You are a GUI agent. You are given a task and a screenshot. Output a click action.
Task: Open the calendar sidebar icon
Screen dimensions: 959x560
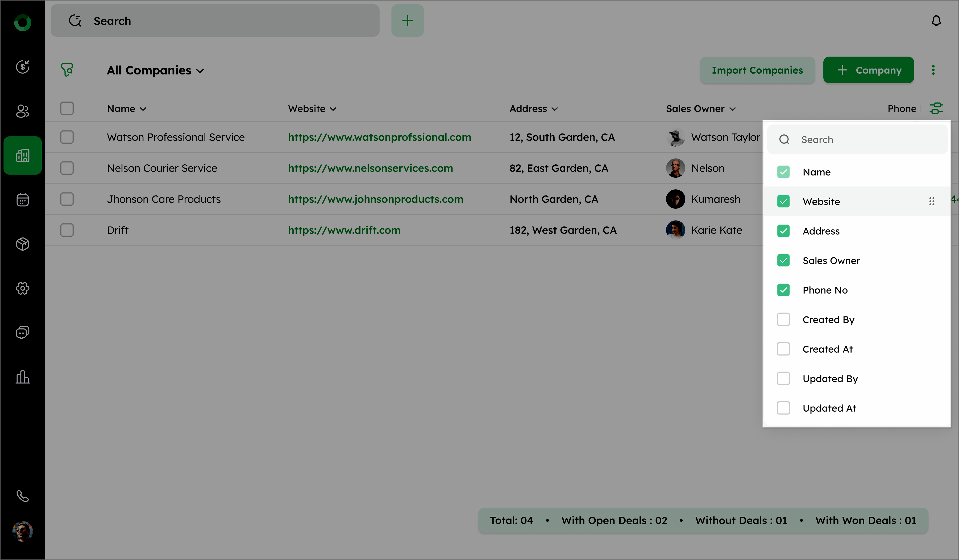pos(22,200)
